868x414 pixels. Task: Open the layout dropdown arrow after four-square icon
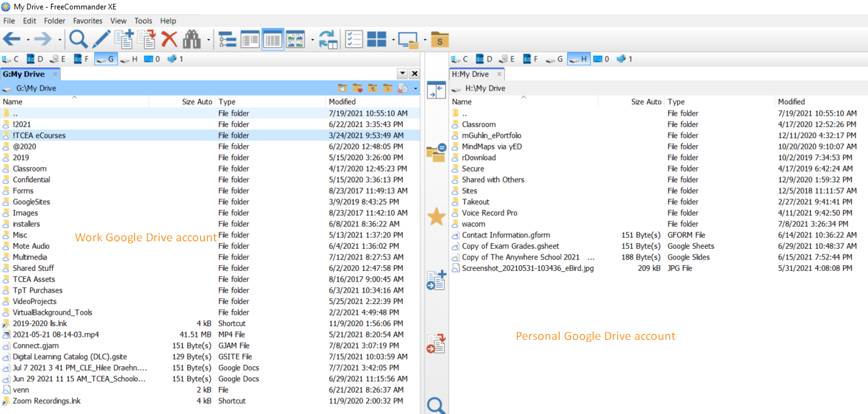[393, 40]
